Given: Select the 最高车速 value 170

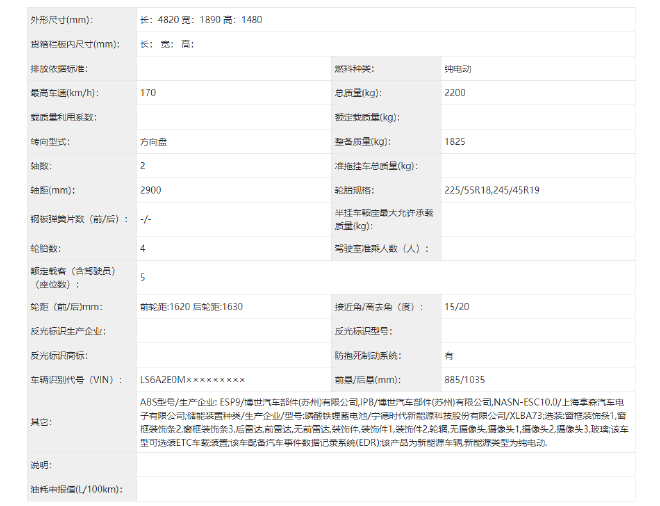Looking at the screenshot, I should point(148,93).
